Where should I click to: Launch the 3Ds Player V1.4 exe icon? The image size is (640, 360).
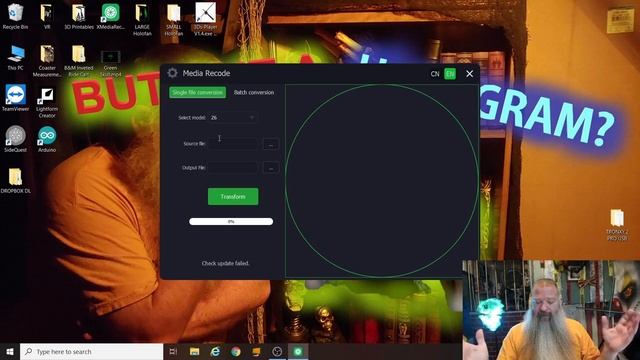point(205,20)
